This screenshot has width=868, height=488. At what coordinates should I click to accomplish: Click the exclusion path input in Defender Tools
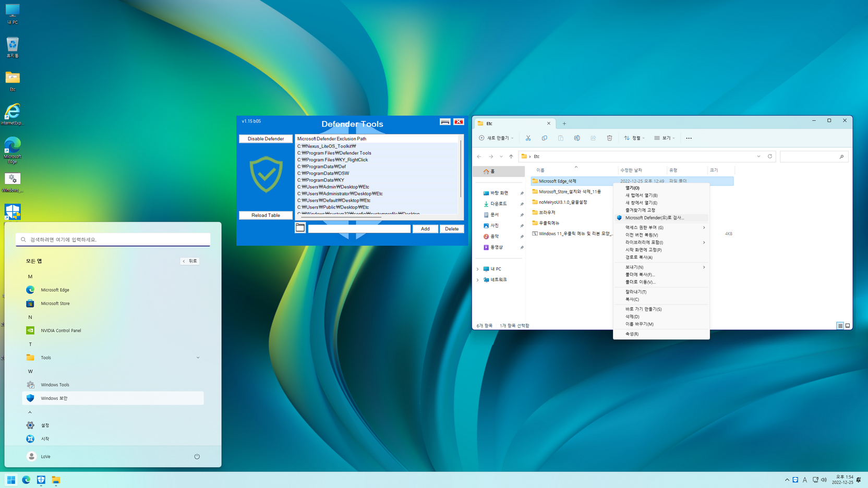pos(359,228)
